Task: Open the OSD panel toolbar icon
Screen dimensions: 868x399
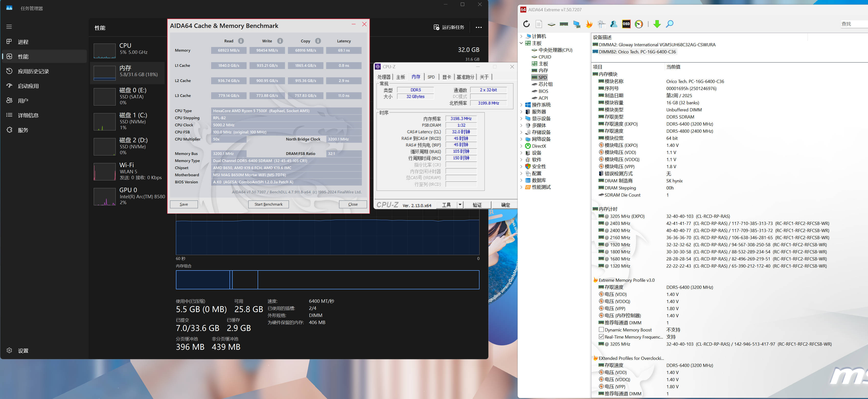Action: [x=626, y=24]
